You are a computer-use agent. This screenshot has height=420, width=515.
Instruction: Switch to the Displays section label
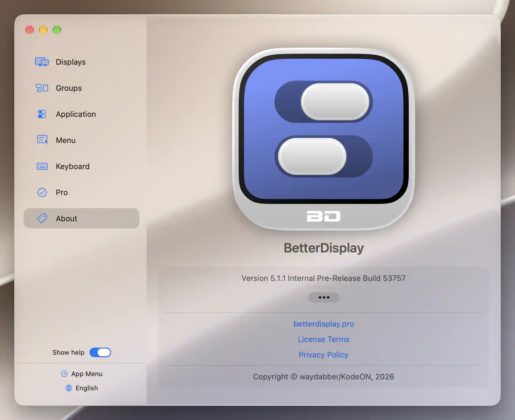(x=71, y=62)
